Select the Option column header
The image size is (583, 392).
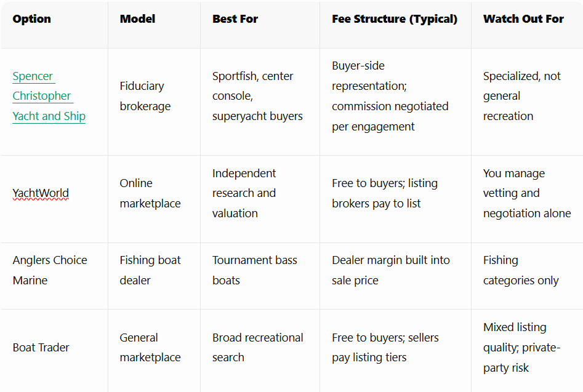[x=31, y=19]
